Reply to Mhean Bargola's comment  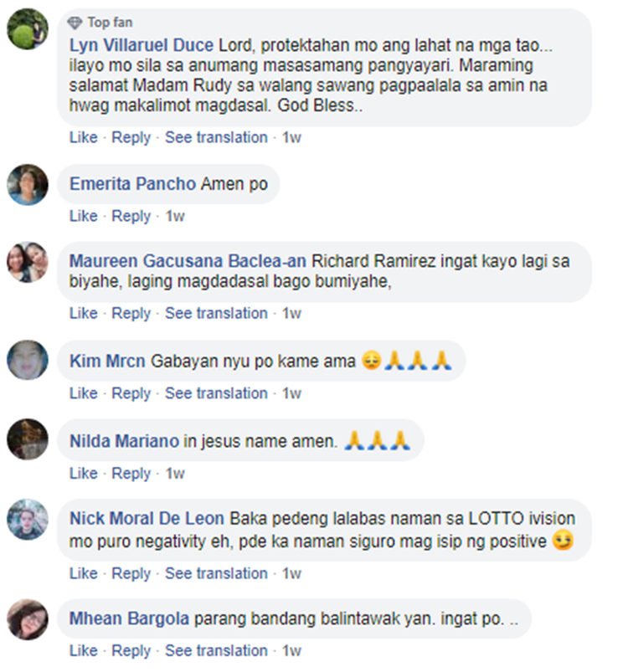131,651
